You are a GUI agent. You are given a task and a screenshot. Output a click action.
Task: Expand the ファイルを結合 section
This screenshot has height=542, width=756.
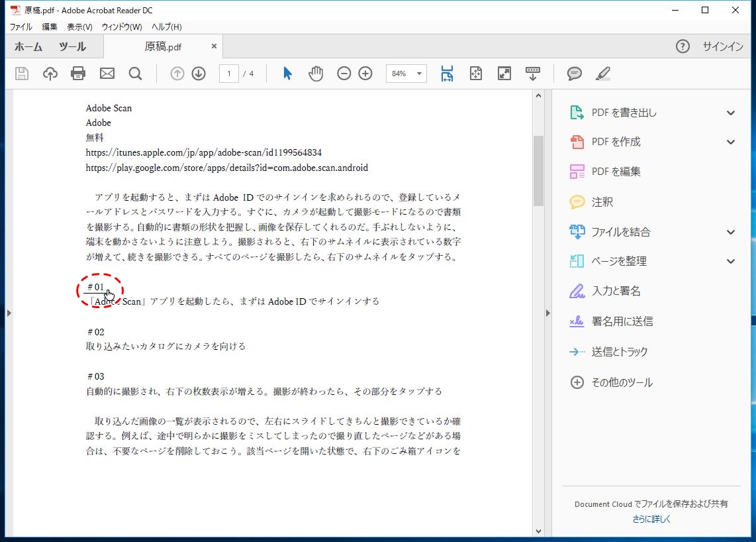(x=731, y=232)
